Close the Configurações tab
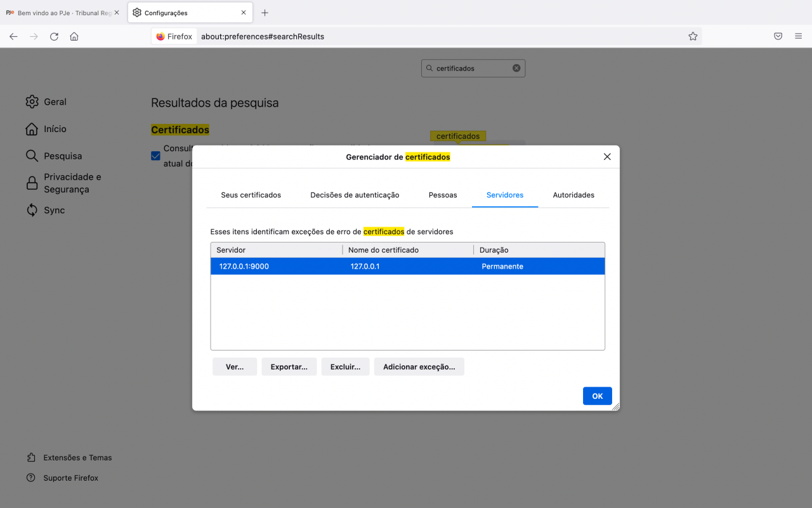The image size is (812, 508). pos(243,13)
